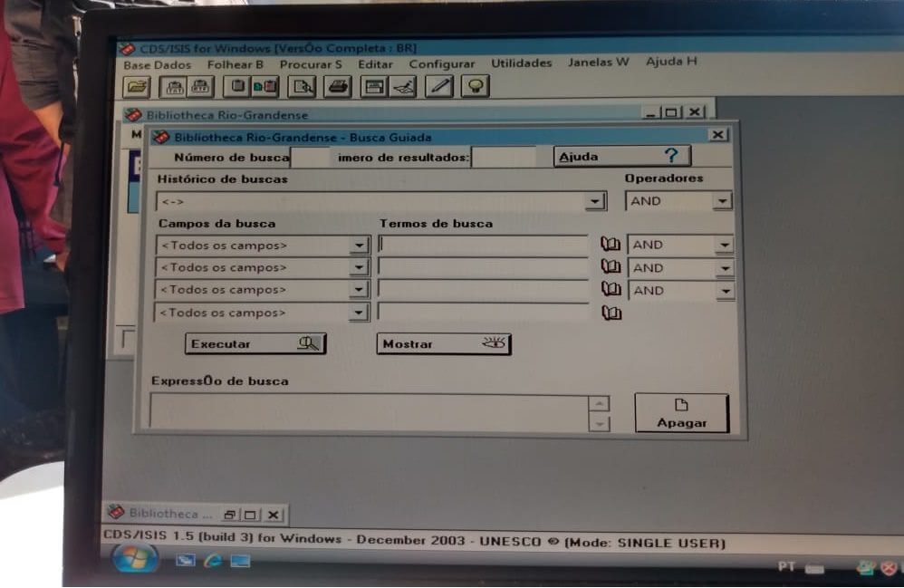Click the Ajuda help button in dialog

pyautogui.click(x=621, y=156)
